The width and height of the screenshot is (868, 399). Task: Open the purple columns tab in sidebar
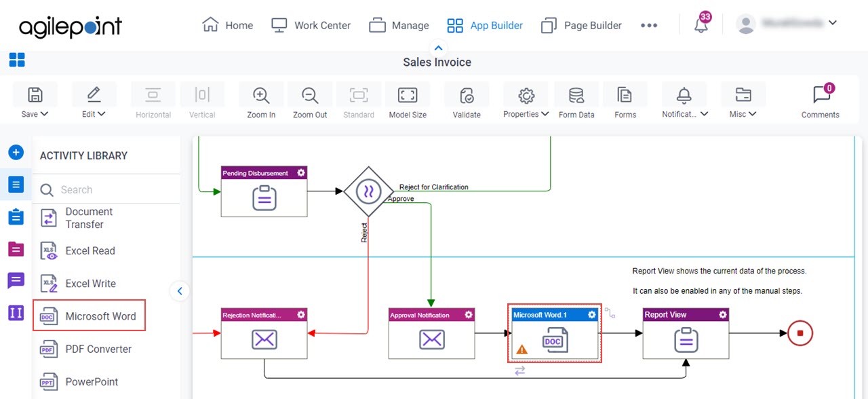pyautogui.click(x=16, y=313)
